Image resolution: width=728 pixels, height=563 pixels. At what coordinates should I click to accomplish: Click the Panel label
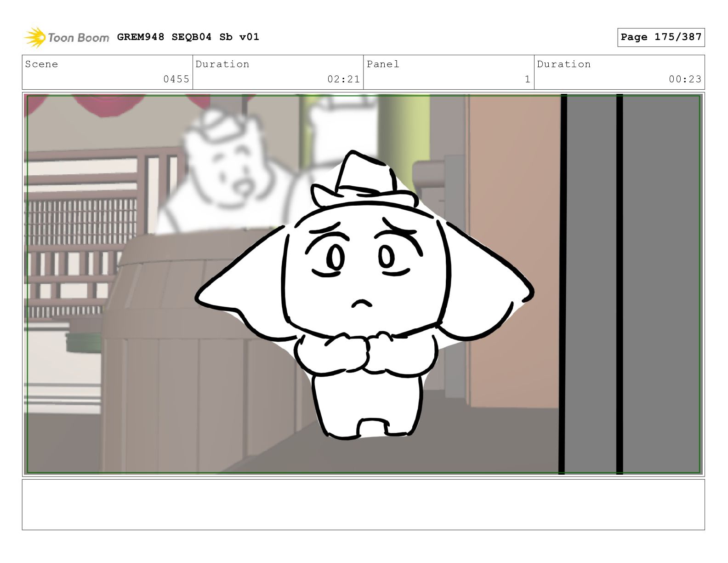[383, 64]
